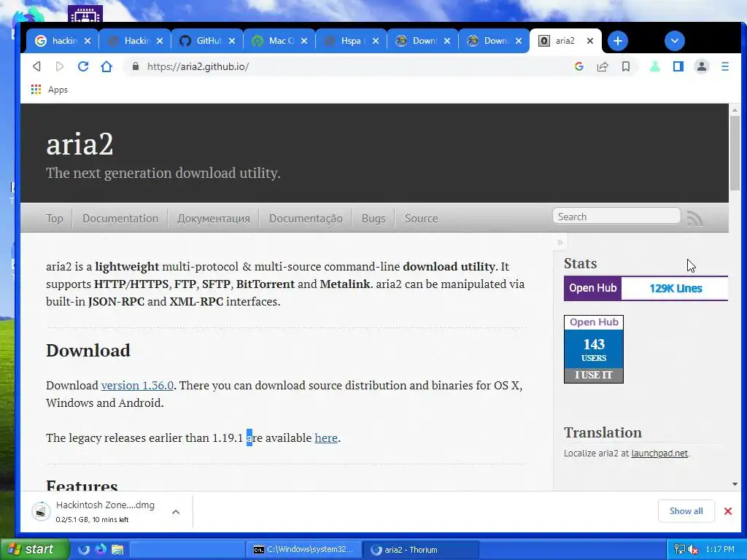Viewport: 747px width, 560px height.
Task: Click the vertical scrollbar thumb
Action: (735, 152)
